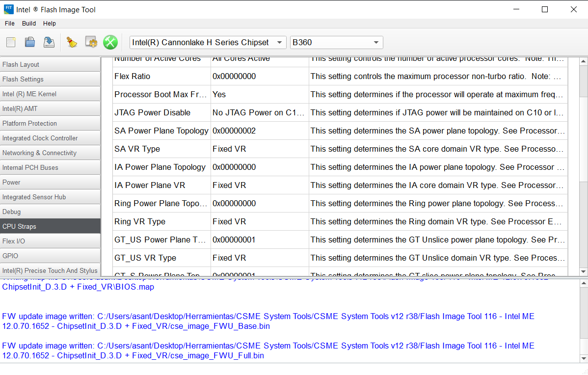Open the Build menu
This screenshot has height=375, width=588.
[29, 23]
